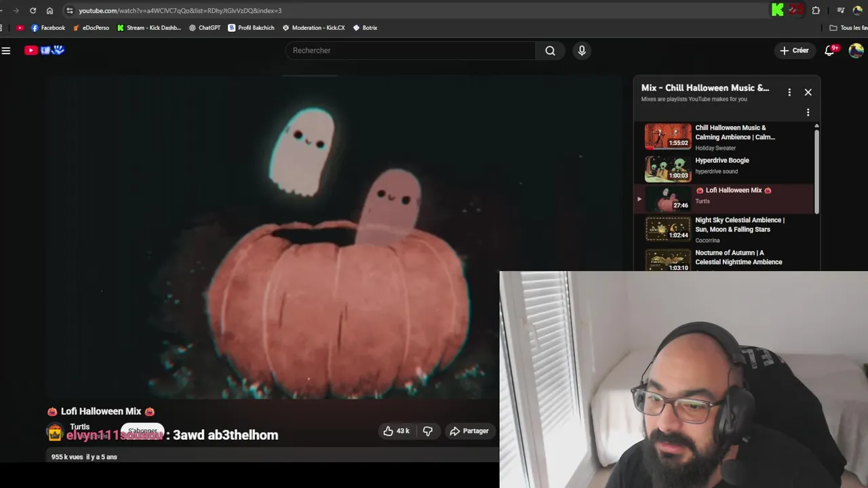Open YouTube hamburger guide menu
868x488 pixels.
pyautogui.click(x=6, y=50)
